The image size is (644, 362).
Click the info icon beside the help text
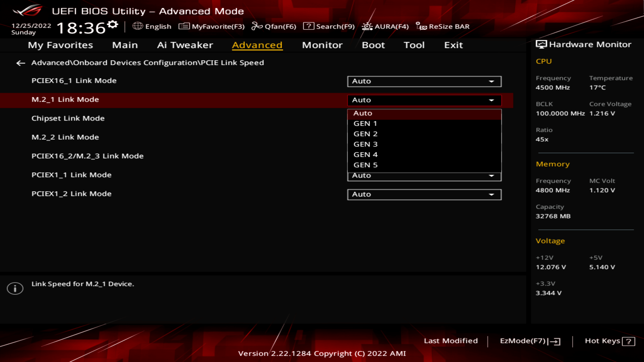point(15,288)
